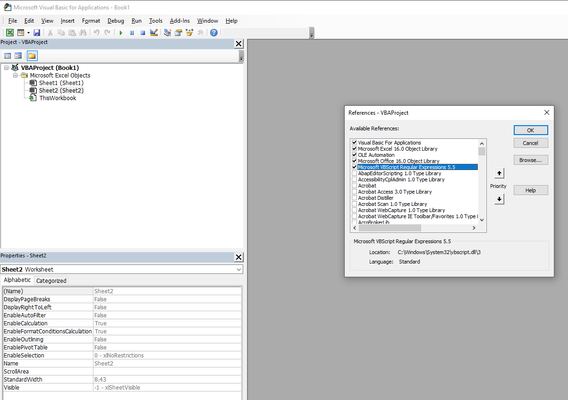Click OK in References dialog
This screenshot has width=568, height=400.
tap(531, 130)
